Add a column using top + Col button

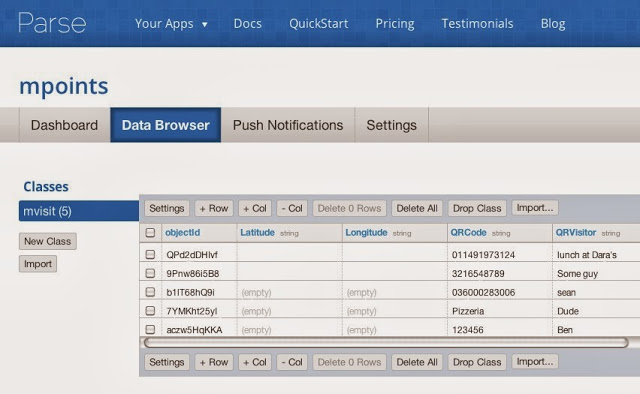click(x=255, y=208)
